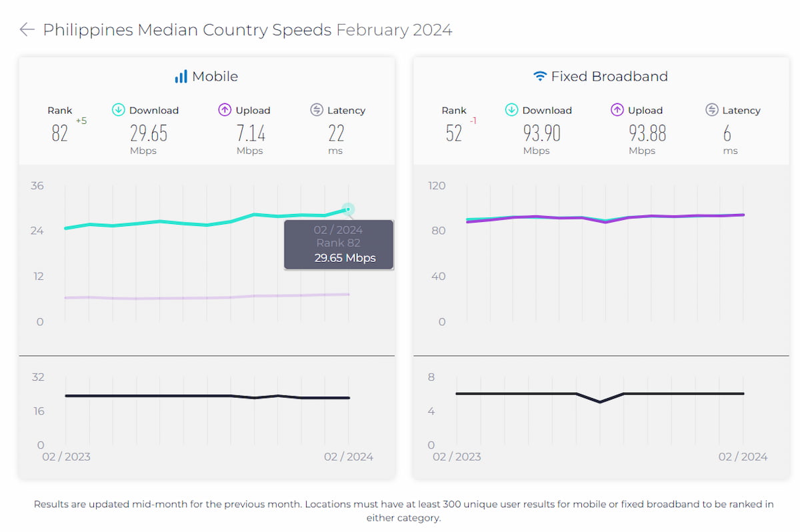The width and height of the screenshot is (800, 532).
Task: Select the Download arrow icon under Mobile
Action: (119, 109)
